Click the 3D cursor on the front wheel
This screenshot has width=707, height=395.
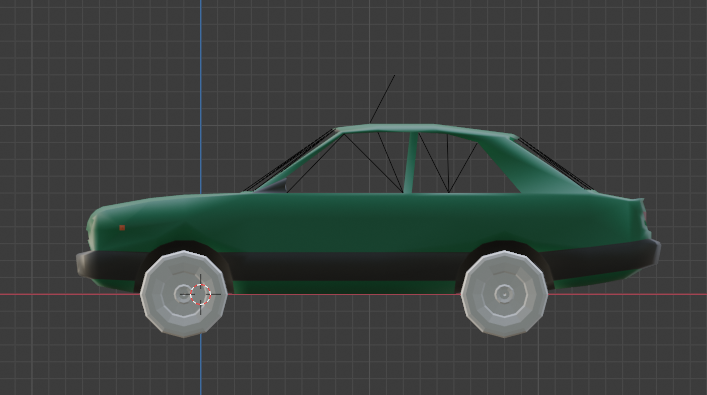pyautogui.click(x=200, y=294)
